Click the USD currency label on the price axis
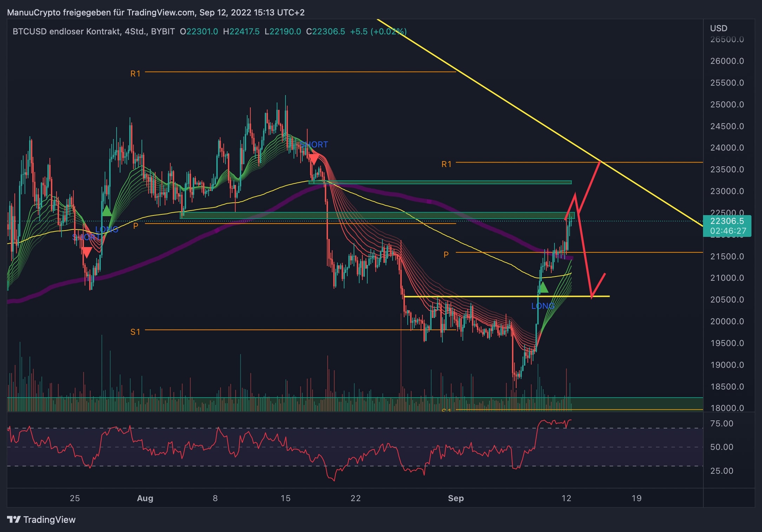The height and width of the screenshot is (532, 762). pos(718,28)
